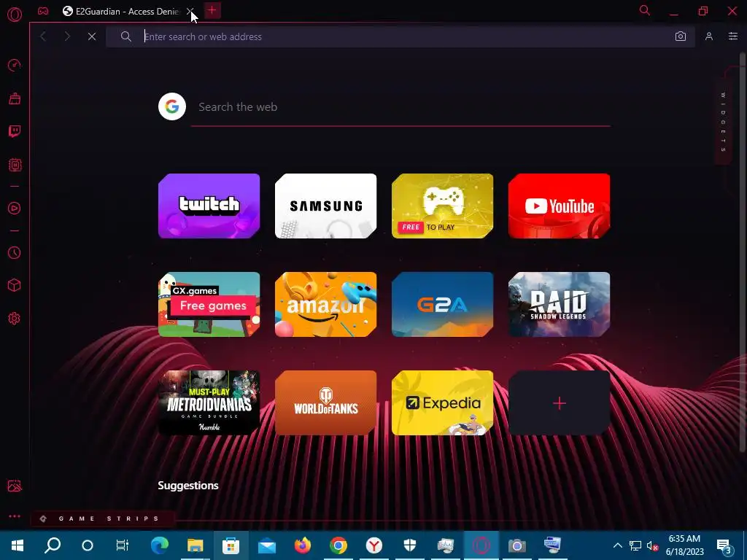Open the CPU chip sidebar icon
The height and width of the screenshot is (560, 747).
(x=15, y=166)
